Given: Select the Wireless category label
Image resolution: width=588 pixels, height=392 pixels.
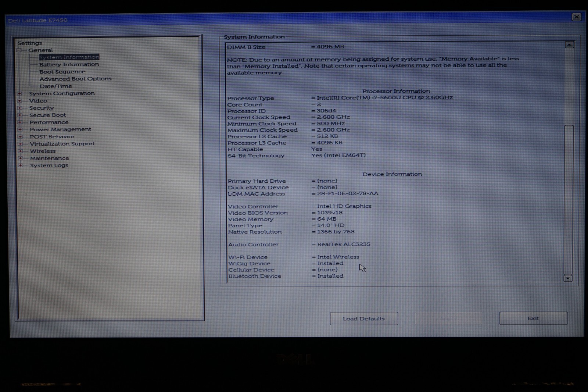Looking at the screenshot, I should (43, 151).
